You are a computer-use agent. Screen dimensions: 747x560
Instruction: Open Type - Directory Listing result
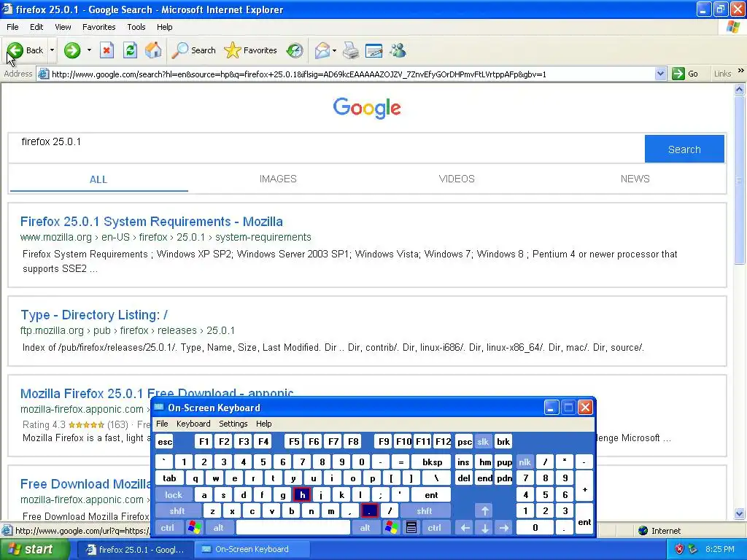point(94,315)
